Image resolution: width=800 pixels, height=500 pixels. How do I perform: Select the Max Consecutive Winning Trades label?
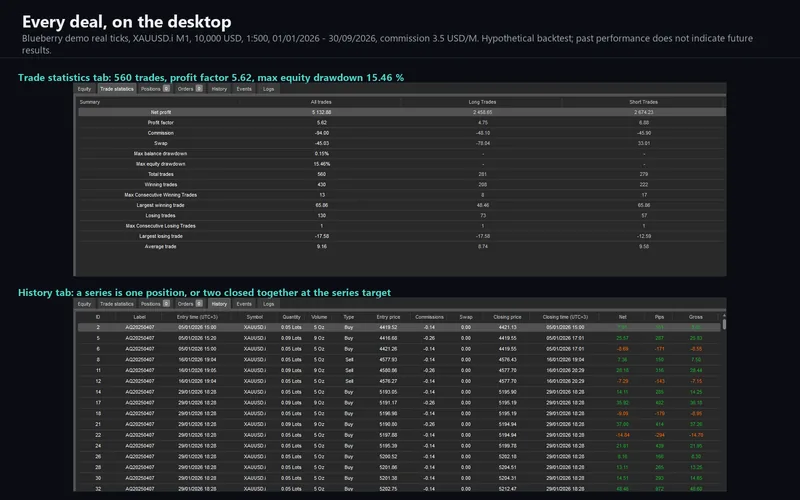pyautogui.click(x=160, y=195)
